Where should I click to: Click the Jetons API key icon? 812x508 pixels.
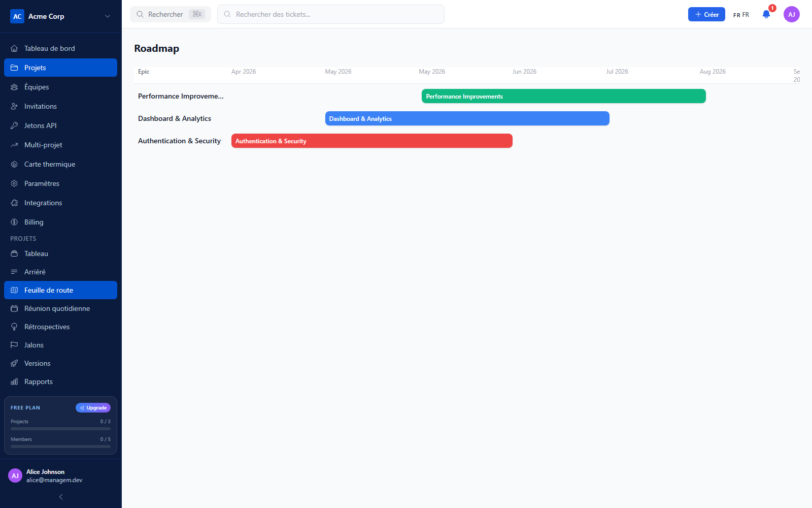coord(14,125)
